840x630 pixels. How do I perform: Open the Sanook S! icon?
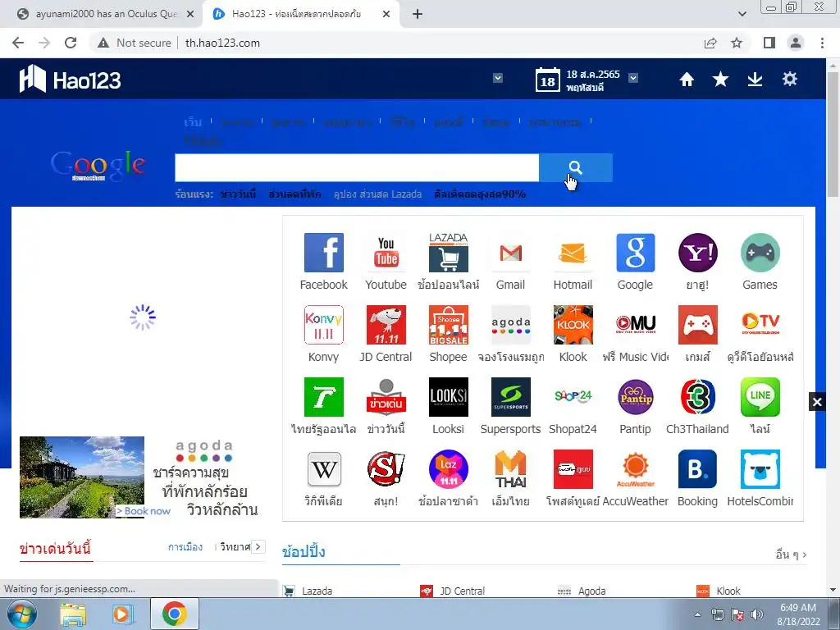tap(386, 469)
